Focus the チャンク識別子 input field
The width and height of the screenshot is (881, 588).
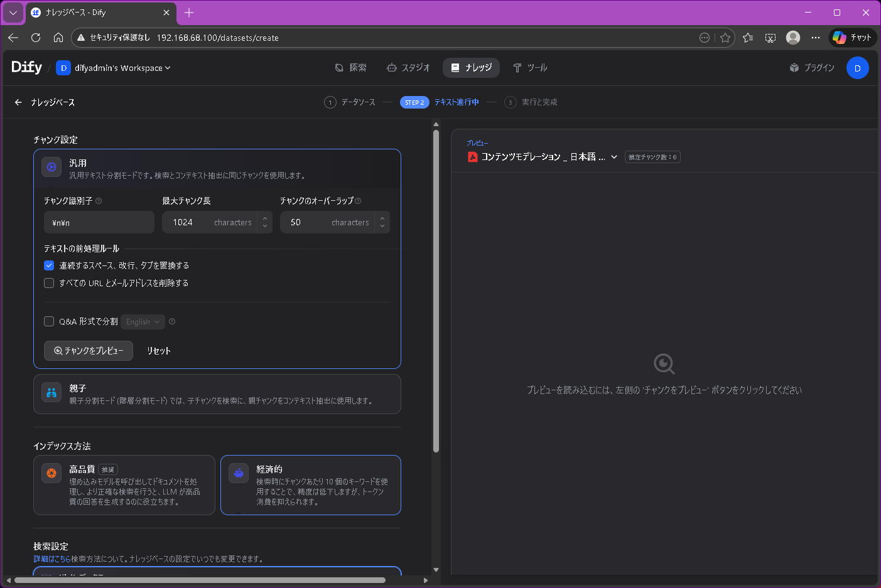coord(99,222)
